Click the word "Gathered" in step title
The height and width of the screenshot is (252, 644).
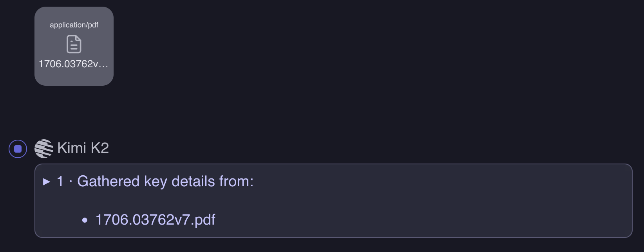[108, 182]
